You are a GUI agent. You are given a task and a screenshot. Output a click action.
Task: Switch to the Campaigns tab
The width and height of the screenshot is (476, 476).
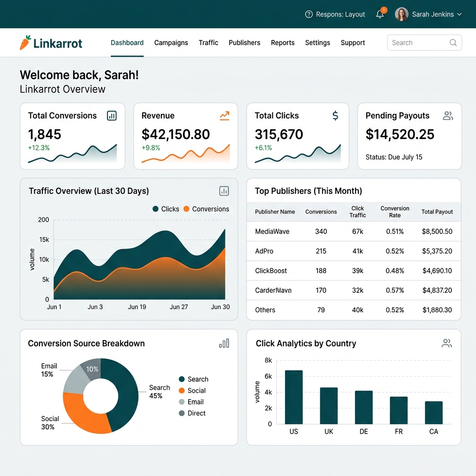pyautogui.click(x=171, y=43)
